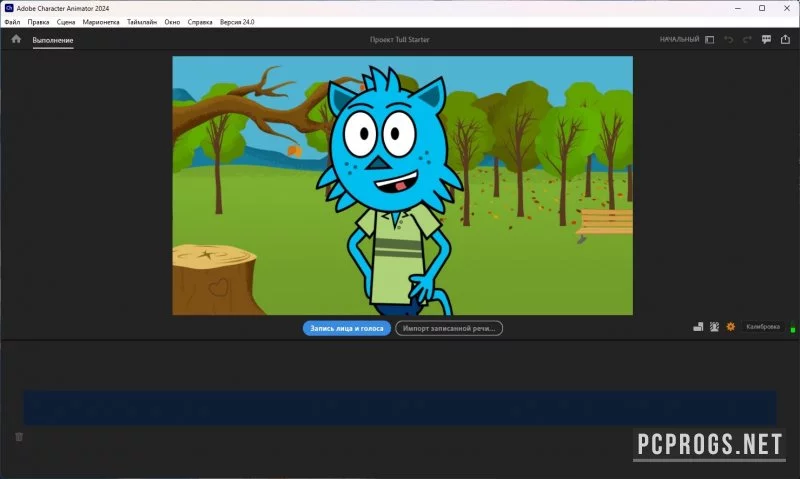Open the Файл menu
The height and width of the screenshot is (479, 800).
[12, 22]
